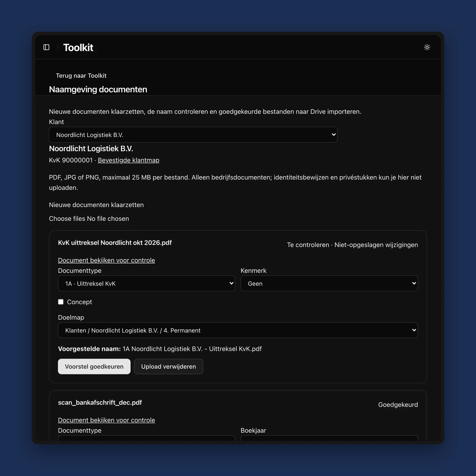Viewport: 476px width, 476px height.
Task: View scan_bankafschrift_dec document voor controle
Action: 106,420
